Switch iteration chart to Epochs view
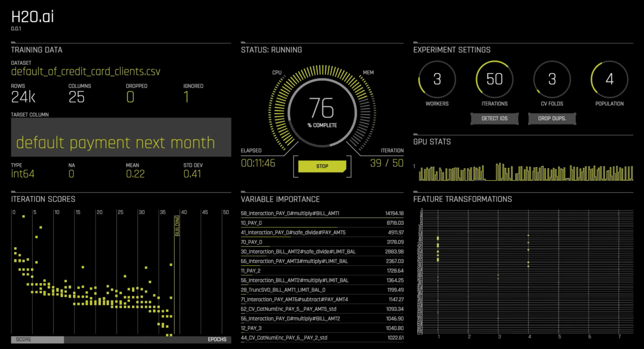Screen dimensions: 644x349 217,339
